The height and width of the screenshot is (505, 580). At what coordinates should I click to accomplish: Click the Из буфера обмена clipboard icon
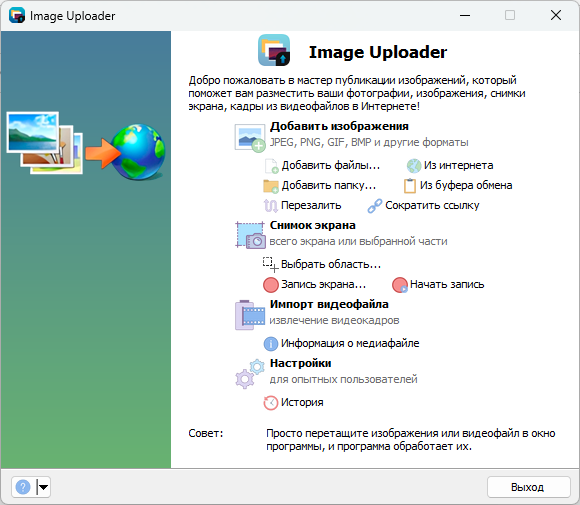409,186
